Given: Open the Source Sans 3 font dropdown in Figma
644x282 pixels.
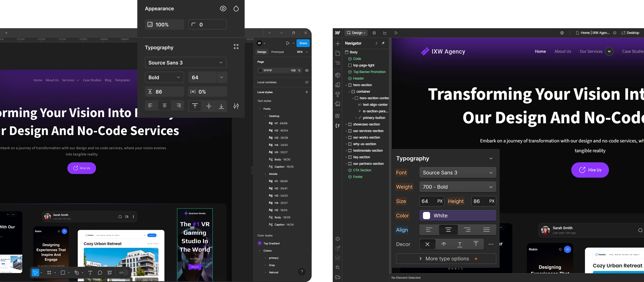Looking at the screenshot, I should pos(186,63).
